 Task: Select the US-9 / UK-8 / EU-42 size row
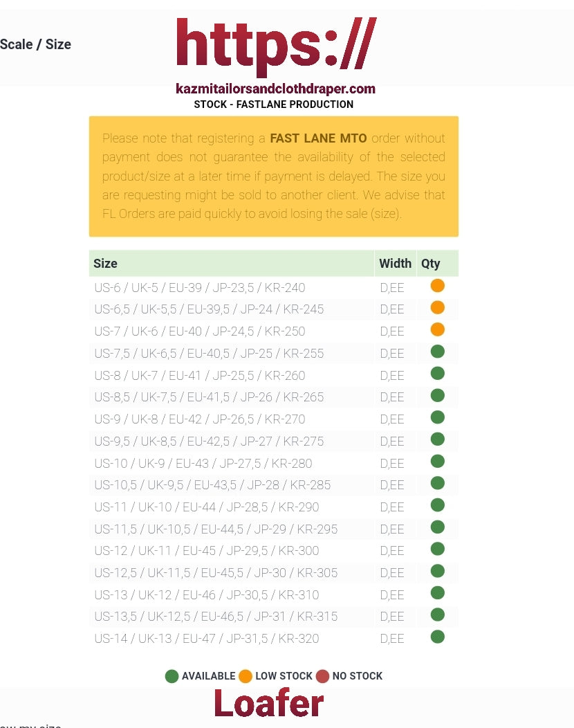coord(199,419)
